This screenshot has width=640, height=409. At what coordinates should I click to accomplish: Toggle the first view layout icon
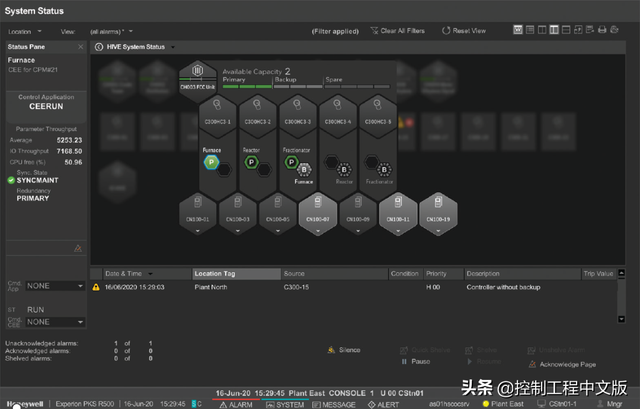coord(517,30)
